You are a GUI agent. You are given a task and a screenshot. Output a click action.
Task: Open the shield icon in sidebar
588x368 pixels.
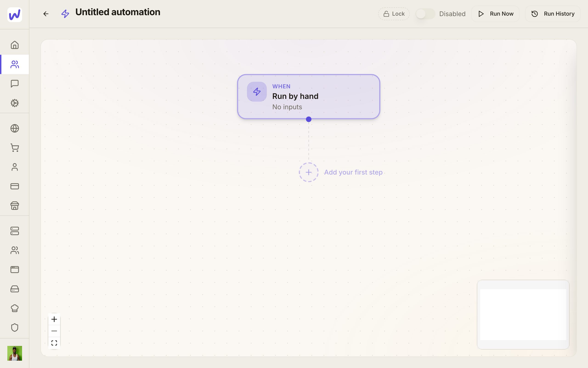point(14,327)
